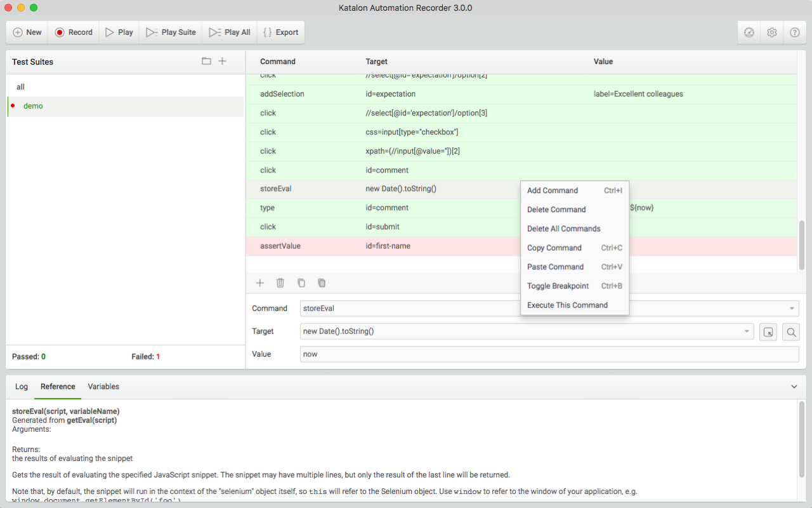Select the addSelection command row
Viewport: 812px width, 508px height.
[521, 94]
